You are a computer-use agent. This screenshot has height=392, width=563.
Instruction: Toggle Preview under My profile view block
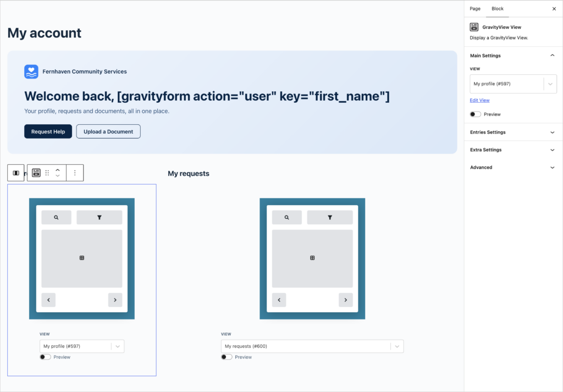(x=45, y=357)
